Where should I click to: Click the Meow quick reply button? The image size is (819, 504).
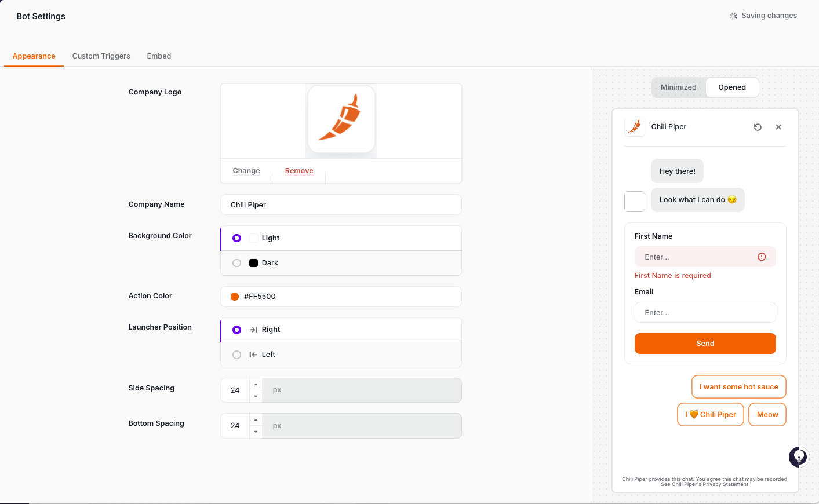pyautogui.click(x=767, y=415)
